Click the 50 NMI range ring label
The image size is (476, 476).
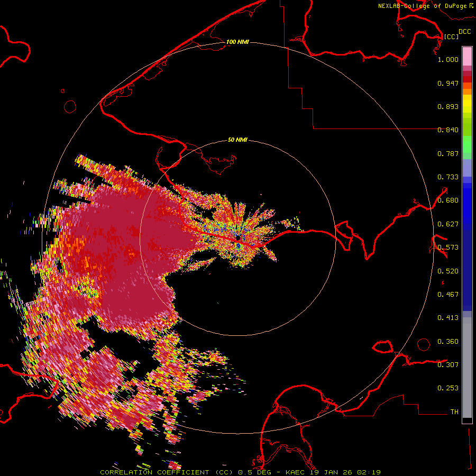(x=237, y=140)
